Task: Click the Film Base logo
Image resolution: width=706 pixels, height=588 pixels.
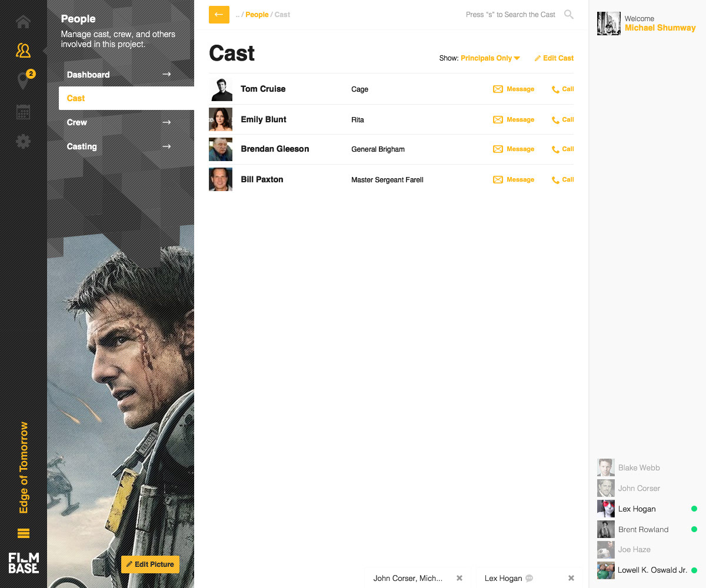Action: pos(24,563)
